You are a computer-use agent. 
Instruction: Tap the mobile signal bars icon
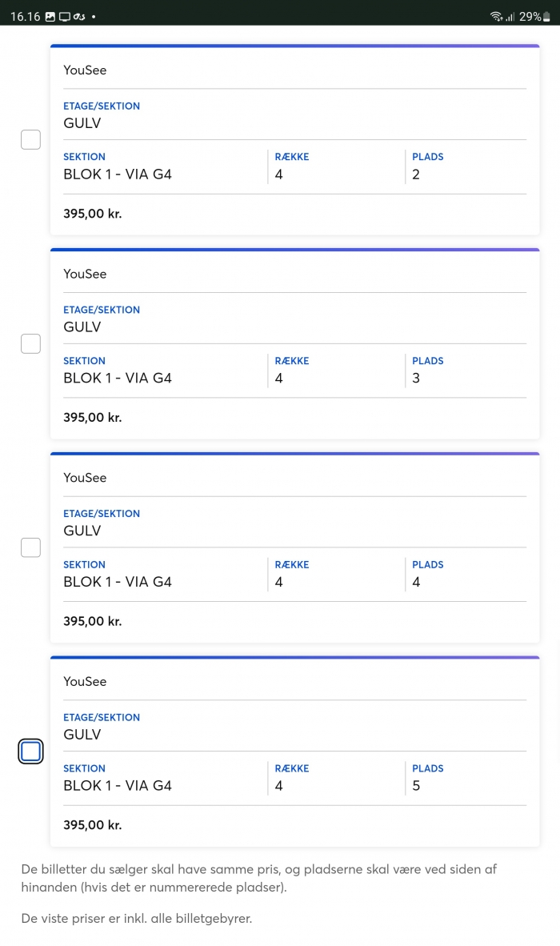point(510,17)
